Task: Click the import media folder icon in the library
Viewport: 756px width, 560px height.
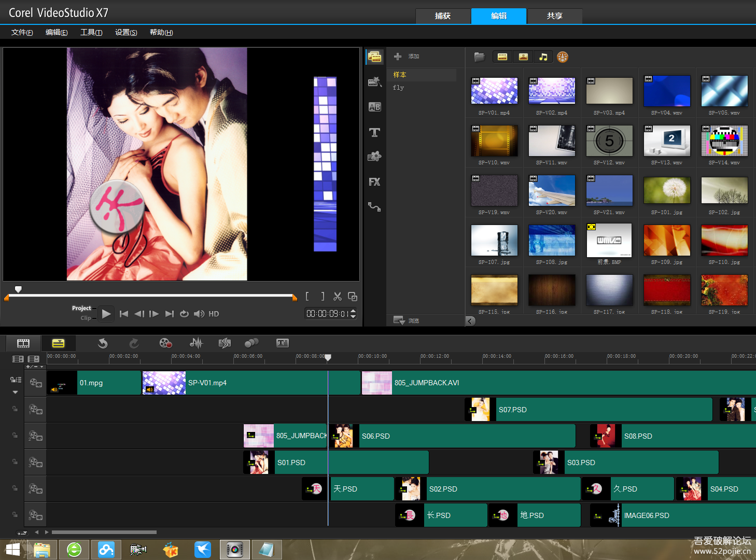Action: (480, 57)
